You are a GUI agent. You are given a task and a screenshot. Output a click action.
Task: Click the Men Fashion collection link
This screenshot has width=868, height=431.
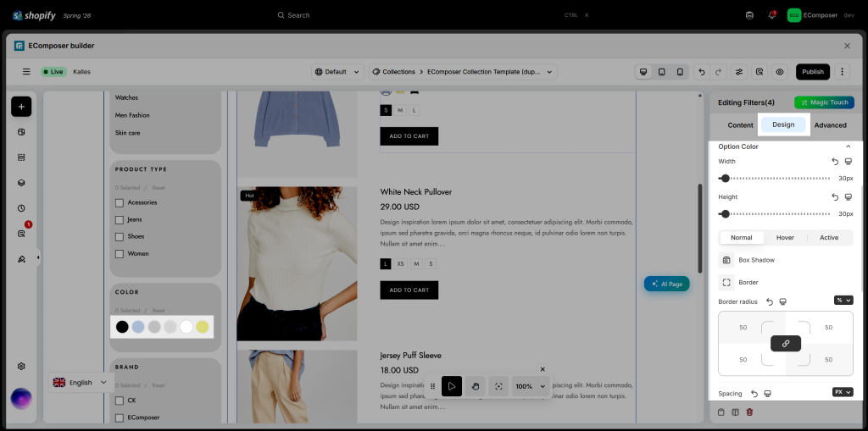[x=132, y=115]
